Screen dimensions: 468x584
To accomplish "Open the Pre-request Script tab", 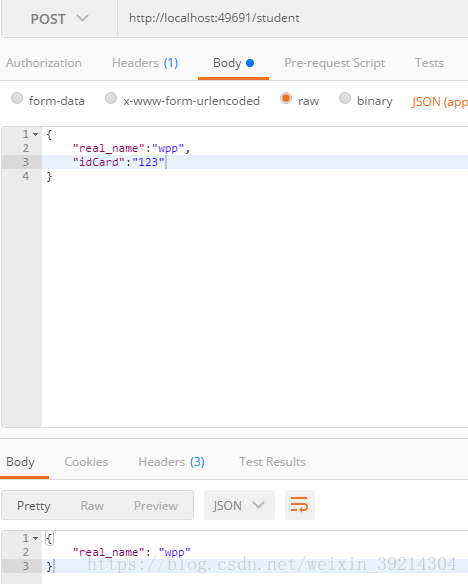I will [334, 63].
